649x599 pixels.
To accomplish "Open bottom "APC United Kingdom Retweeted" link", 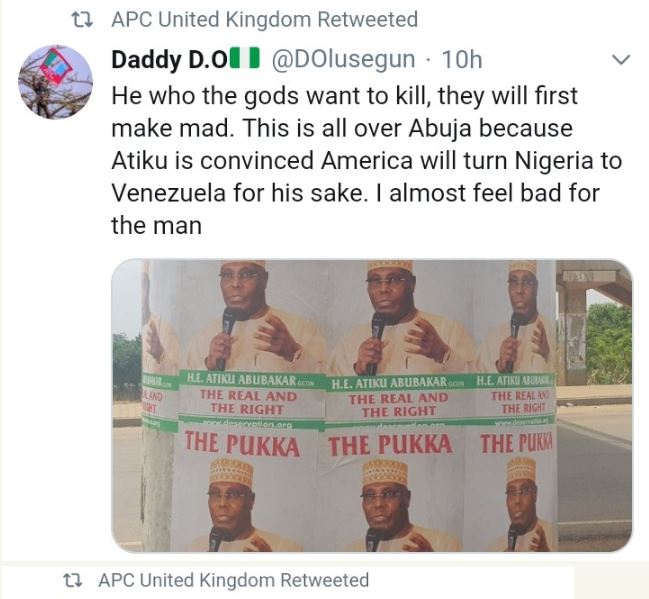I will tap(233, 580).
